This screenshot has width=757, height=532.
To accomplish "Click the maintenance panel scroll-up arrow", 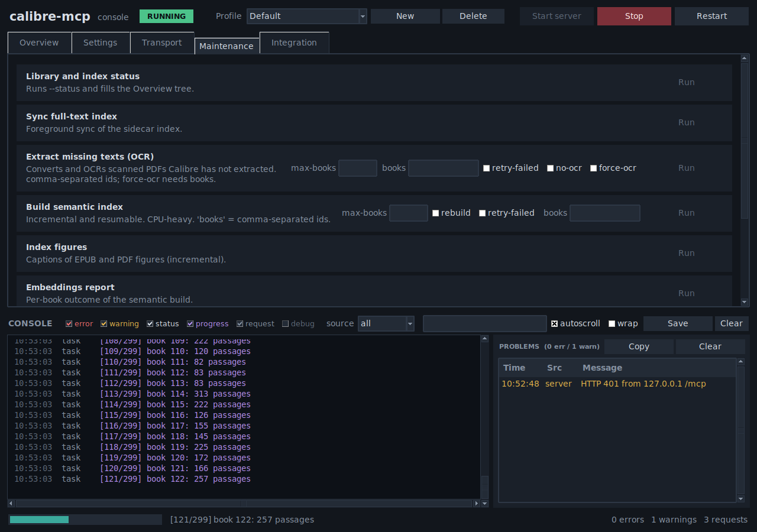I will pyautogui.click(x=745, y=58).
